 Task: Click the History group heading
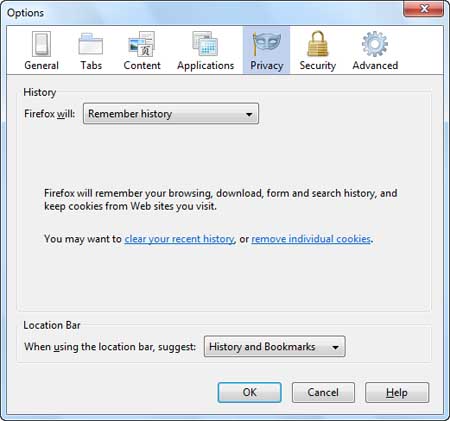point(40,92)
